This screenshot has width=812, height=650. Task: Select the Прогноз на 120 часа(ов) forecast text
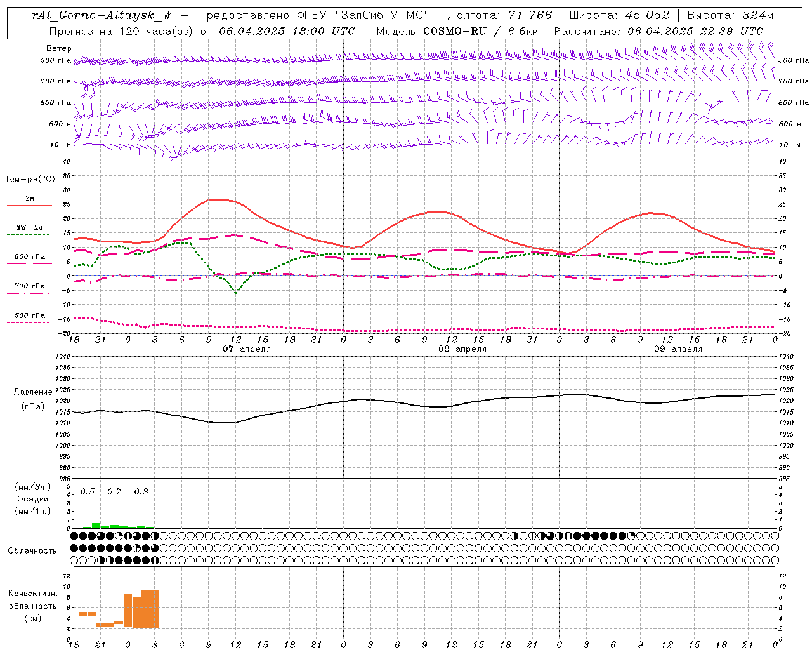click(122, 30)
